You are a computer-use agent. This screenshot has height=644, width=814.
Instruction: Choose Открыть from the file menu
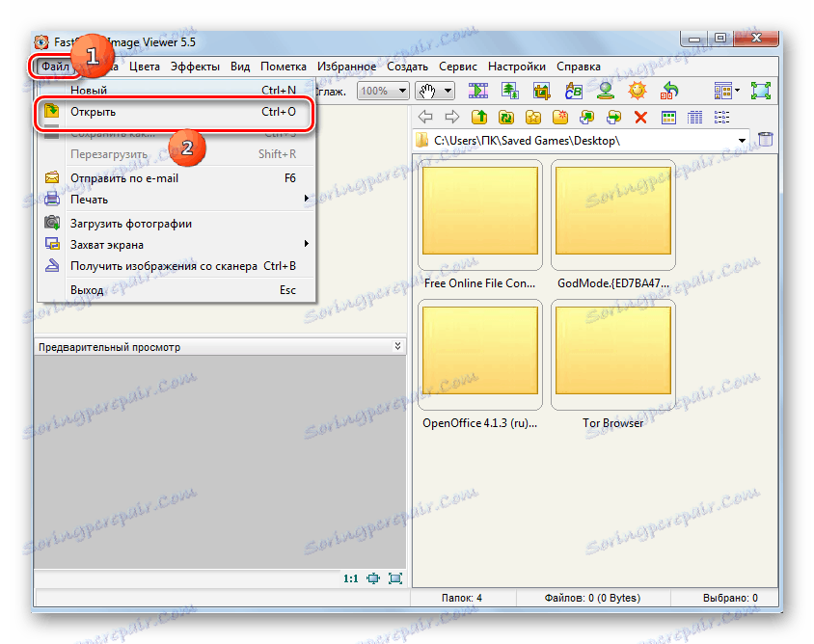(176, 112)
